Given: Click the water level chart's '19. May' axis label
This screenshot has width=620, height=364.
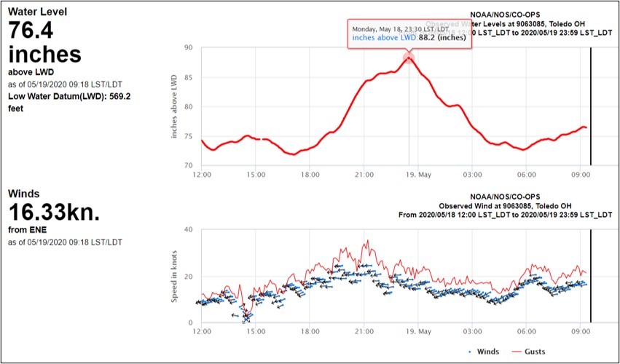Looking at the screenshot, I should [417, 174].
